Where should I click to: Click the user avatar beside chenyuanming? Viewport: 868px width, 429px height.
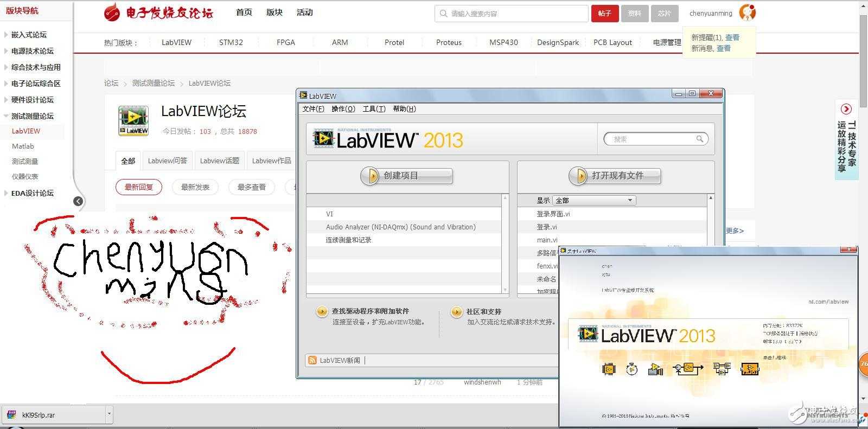click(x=747, y=12)
